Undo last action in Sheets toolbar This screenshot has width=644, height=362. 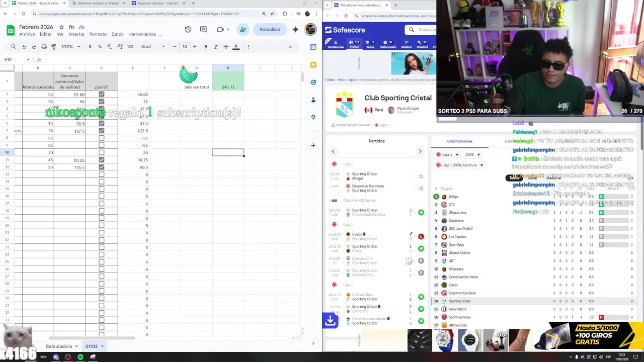(x=24, y=47)
